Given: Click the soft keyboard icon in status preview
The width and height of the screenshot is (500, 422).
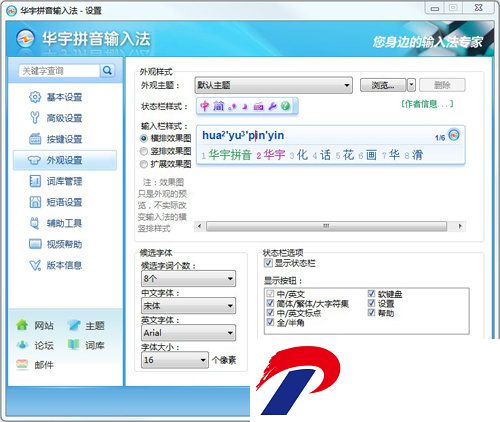Looking at the screenshot, I should tap(258, 107).
